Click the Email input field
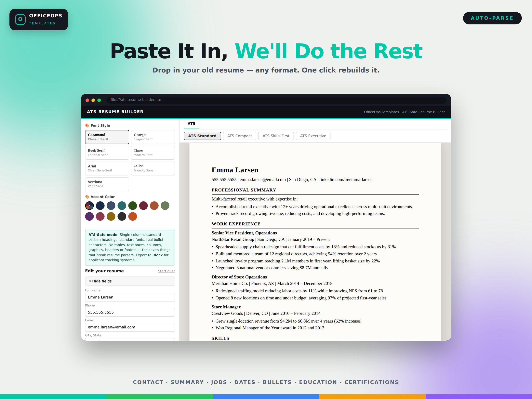 130,327
